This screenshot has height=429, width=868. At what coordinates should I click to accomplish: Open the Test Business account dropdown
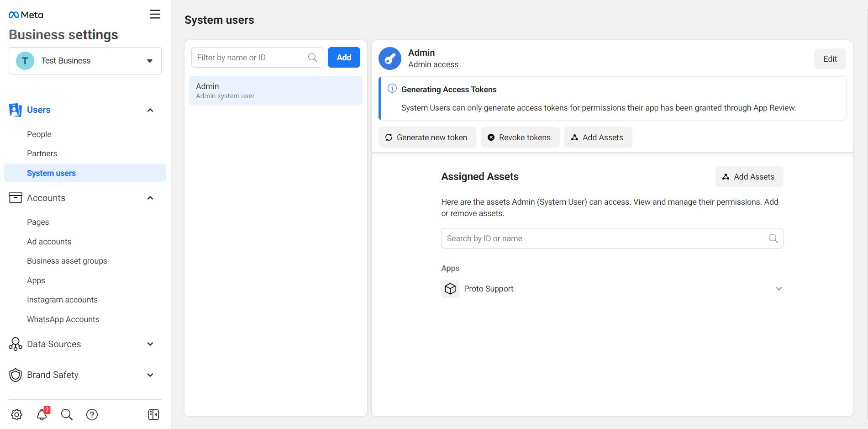click(85, 61)
